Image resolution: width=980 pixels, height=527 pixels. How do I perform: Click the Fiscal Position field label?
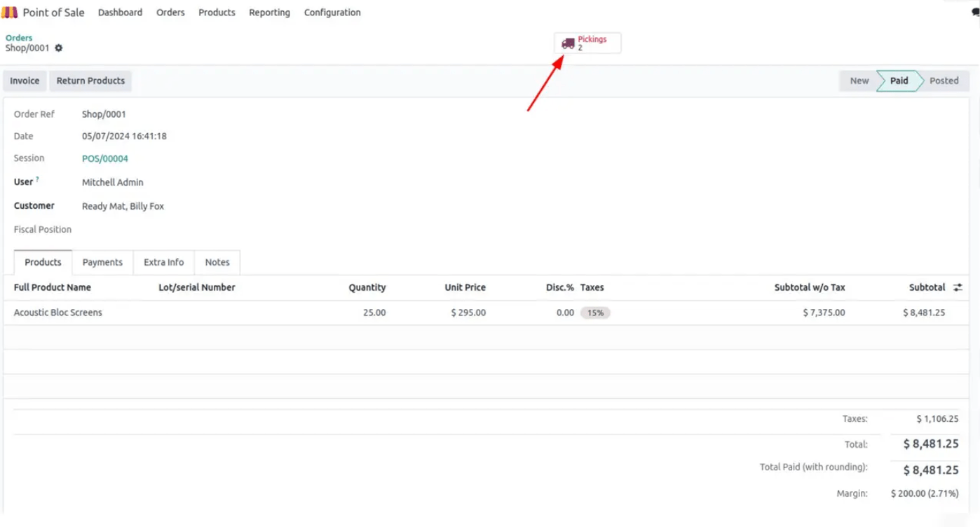pyautogui.click(x=43, y=230)
